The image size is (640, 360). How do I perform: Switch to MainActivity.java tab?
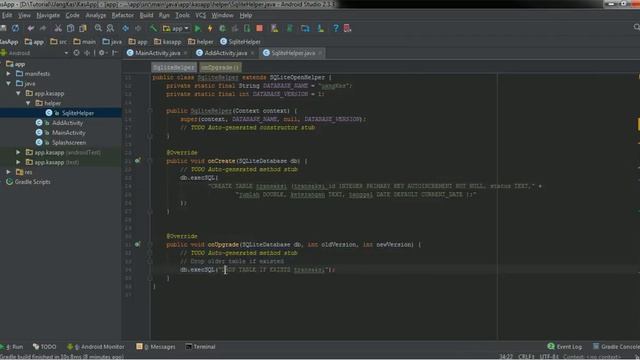[x=158, y=53]
